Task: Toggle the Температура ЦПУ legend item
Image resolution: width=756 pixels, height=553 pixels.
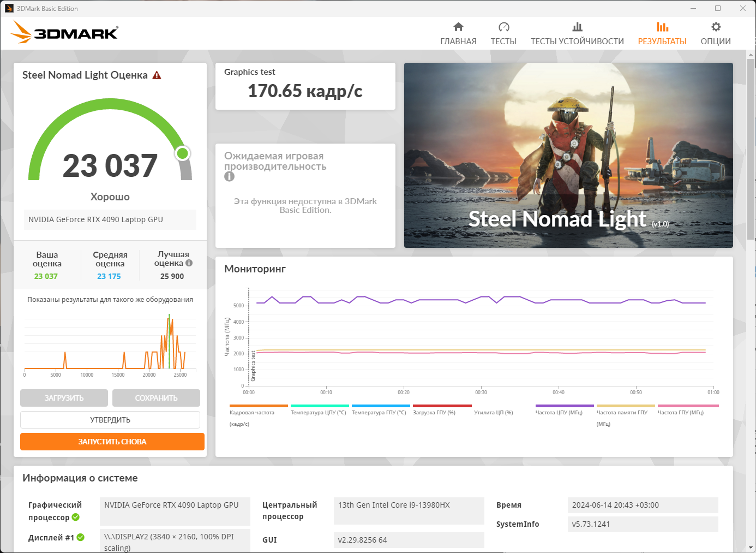Action: pyautogui.click(x=319, y=409)
